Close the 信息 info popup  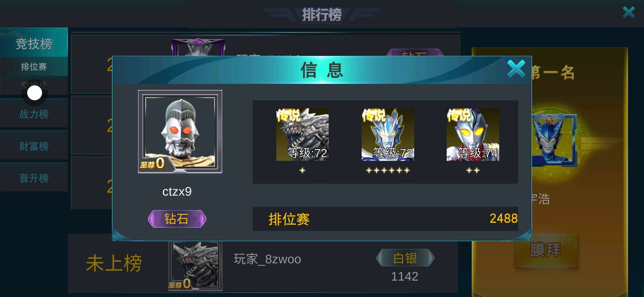[x=516, y=69]
